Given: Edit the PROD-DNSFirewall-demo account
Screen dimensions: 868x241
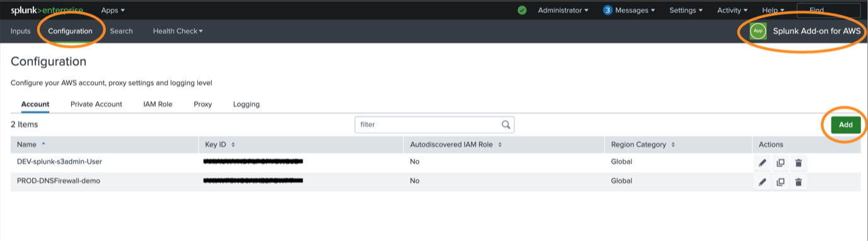Looking at the screenshot, I should [762, 182].
